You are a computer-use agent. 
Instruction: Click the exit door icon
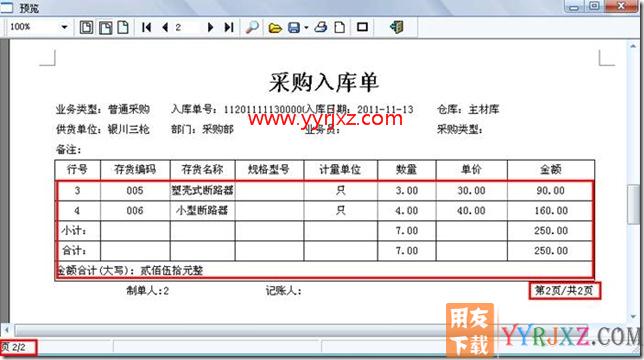point(396,28)
